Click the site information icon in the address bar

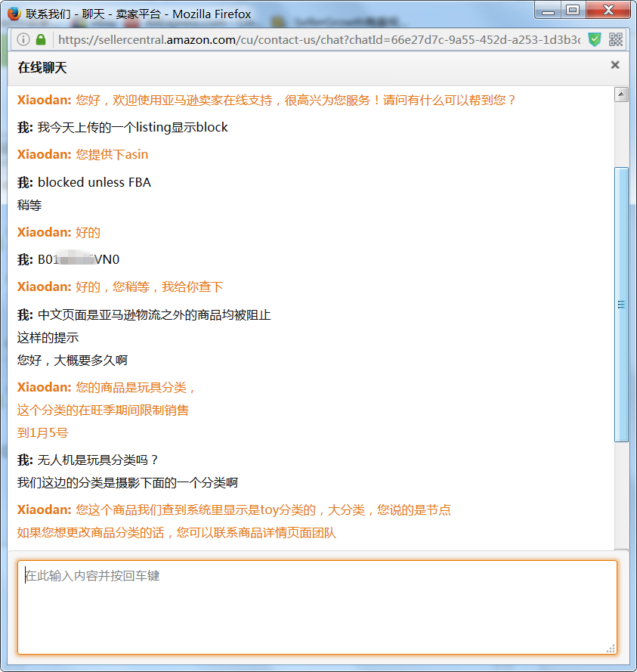tap(23, 40)
